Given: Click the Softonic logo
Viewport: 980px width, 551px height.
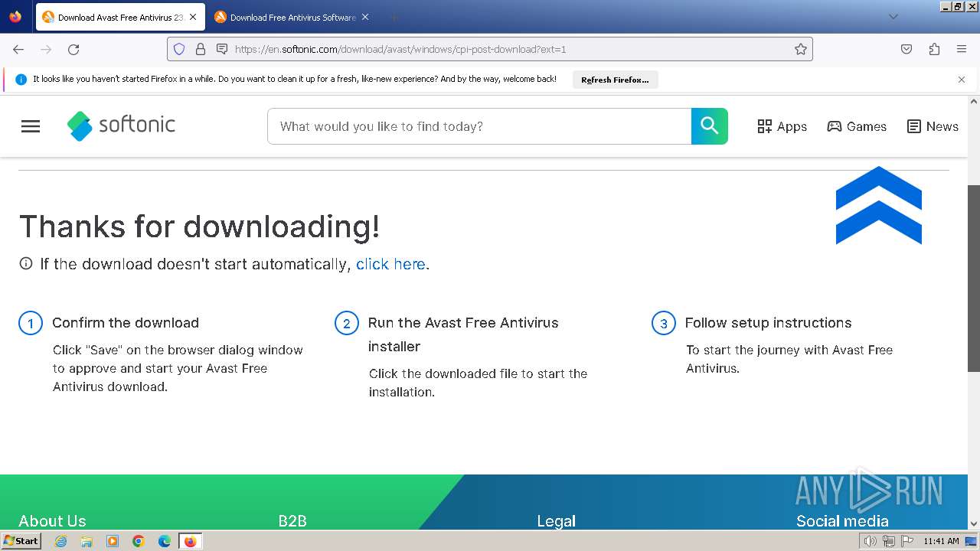Looking at the screenshot, I should (x=121, y=126).
